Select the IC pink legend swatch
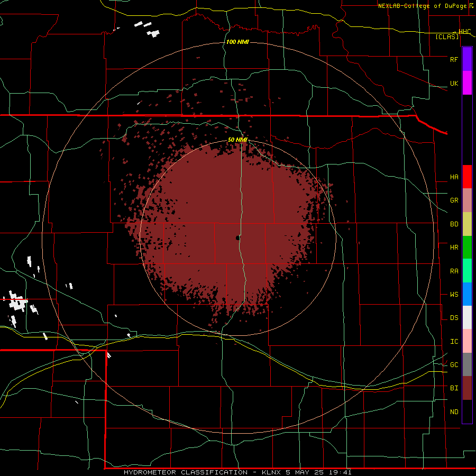The width and height of the screenshot is (476, 476). pyautogui.click(x=467, y=341)
